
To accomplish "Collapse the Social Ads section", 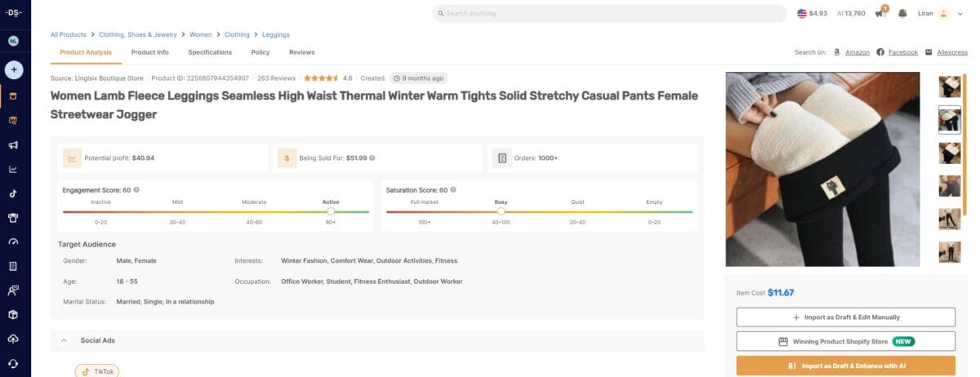I will (64, 339).
